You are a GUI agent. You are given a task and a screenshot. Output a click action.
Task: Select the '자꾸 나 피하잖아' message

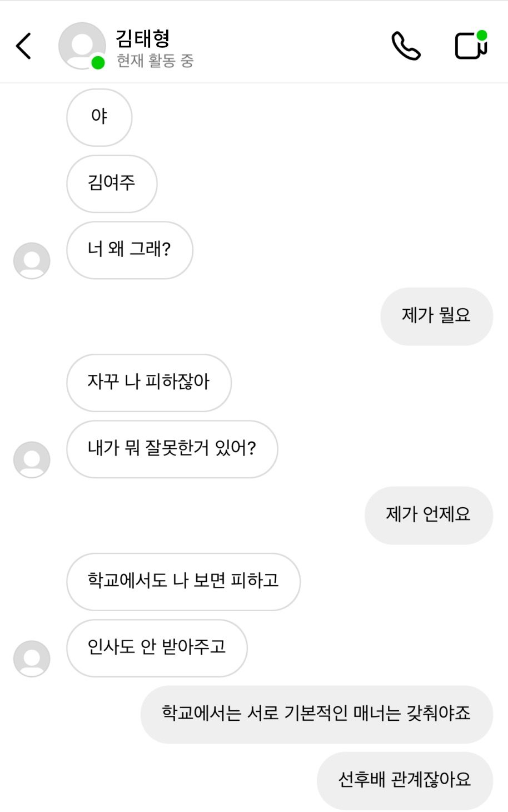pyautogui.click(x=148, y=382)
